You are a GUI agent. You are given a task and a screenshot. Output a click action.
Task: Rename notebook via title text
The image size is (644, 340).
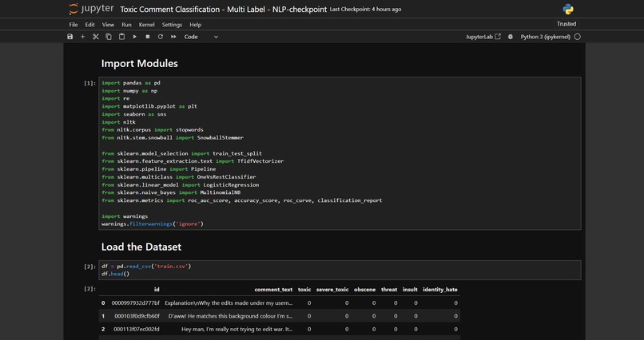click(x=224, y=10)
